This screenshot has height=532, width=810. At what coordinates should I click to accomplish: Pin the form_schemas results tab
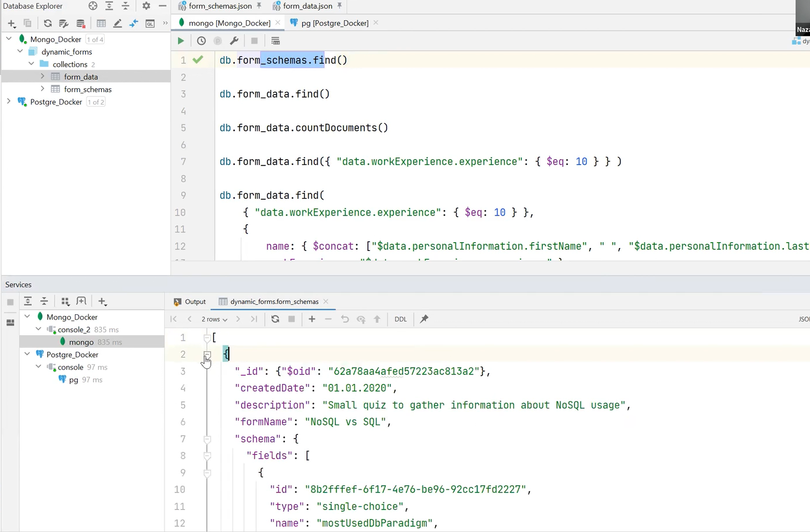tap(424, 319)
